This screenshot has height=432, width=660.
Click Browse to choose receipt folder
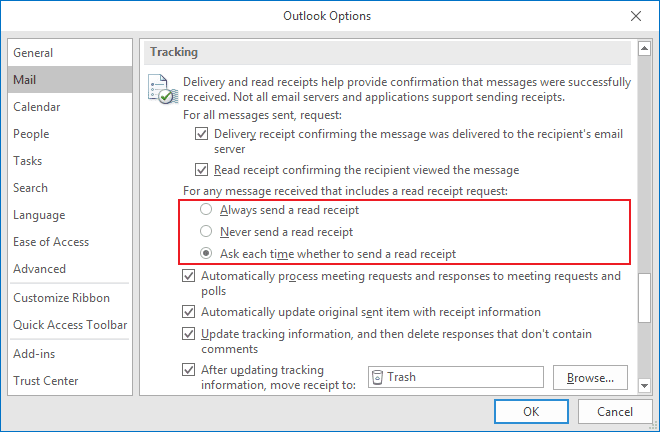tap(590, 378)
